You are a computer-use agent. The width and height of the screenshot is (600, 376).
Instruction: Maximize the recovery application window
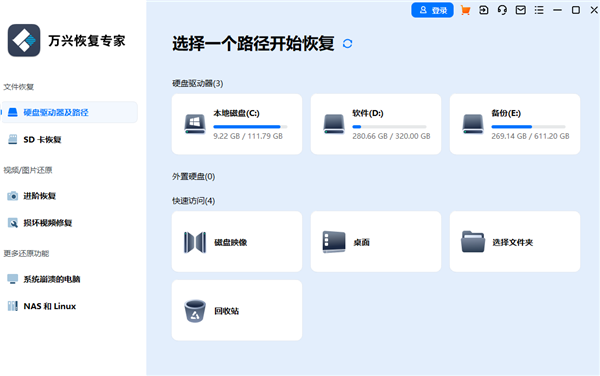[x=576, y=10]
